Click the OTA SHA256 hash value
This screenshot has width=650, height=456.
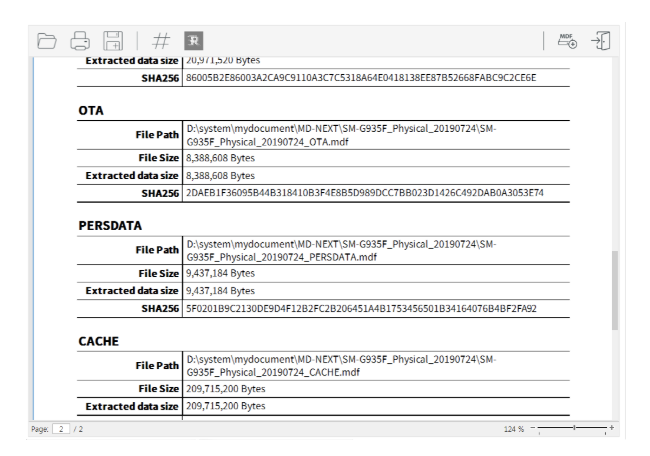click(x=364, y=192)
